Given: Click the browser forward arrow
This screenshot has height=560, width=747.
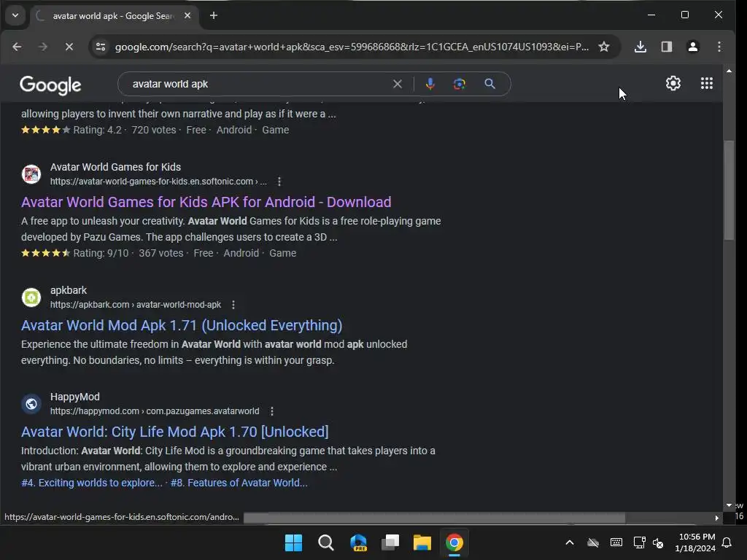Looking at the screenshot, I should click(43, 47).
